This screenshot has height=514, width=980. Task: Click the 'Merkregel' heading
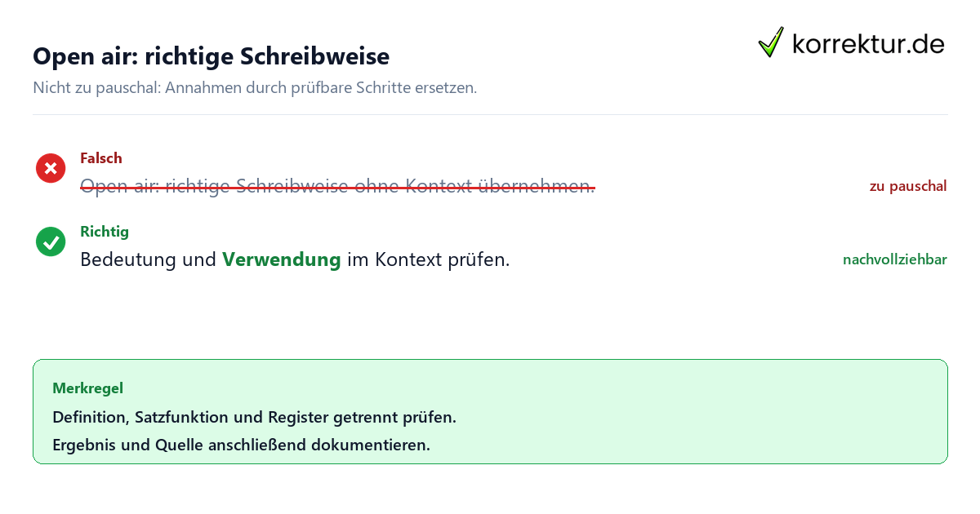click(x=87, y=388)
